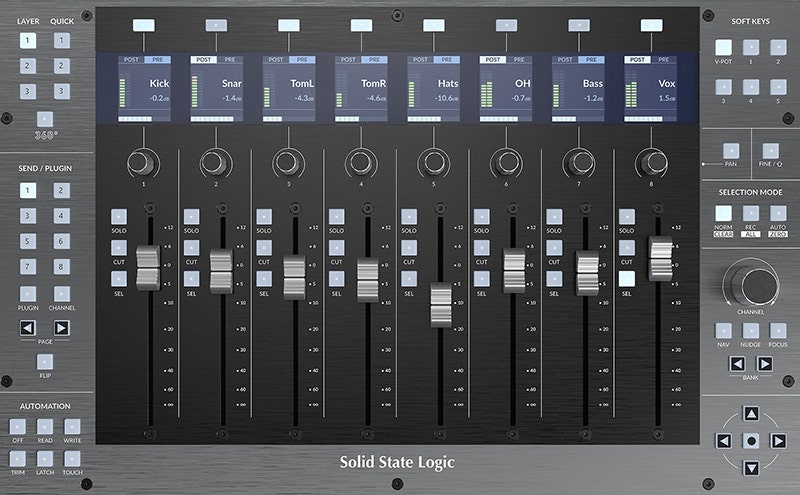Select Quick 3 button
This screenshot has height=495, width=800.
(x=61, y=91)
